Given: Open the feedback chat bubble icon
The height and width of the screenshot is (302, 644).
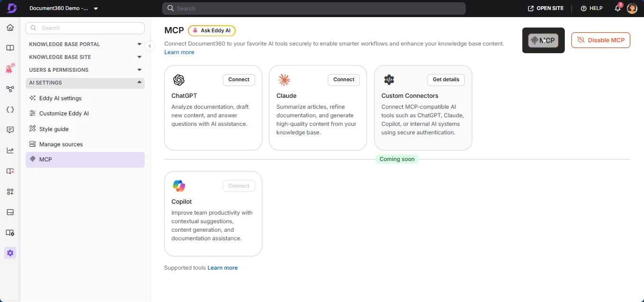Looking at the screenshot, I should point(10,130).
